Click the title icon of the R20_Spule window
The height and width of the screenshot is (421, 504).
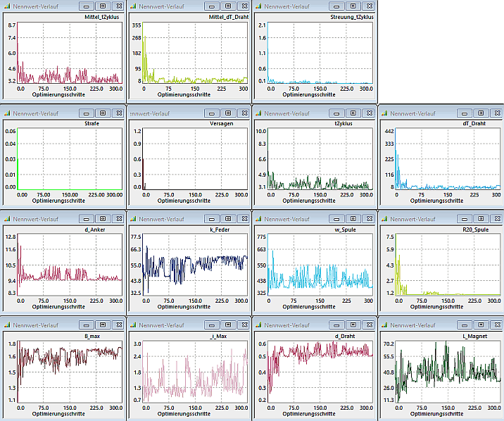pos(385,219)
